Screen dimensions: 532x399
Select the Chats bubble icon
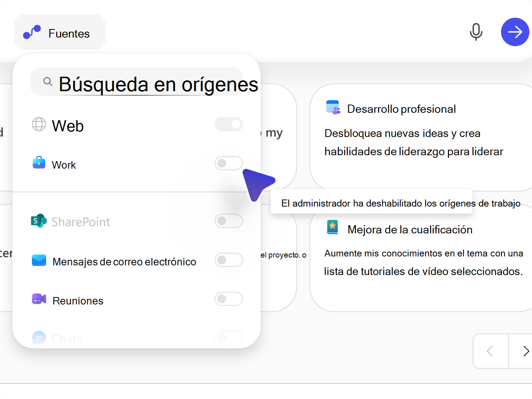tap(39, 337)
